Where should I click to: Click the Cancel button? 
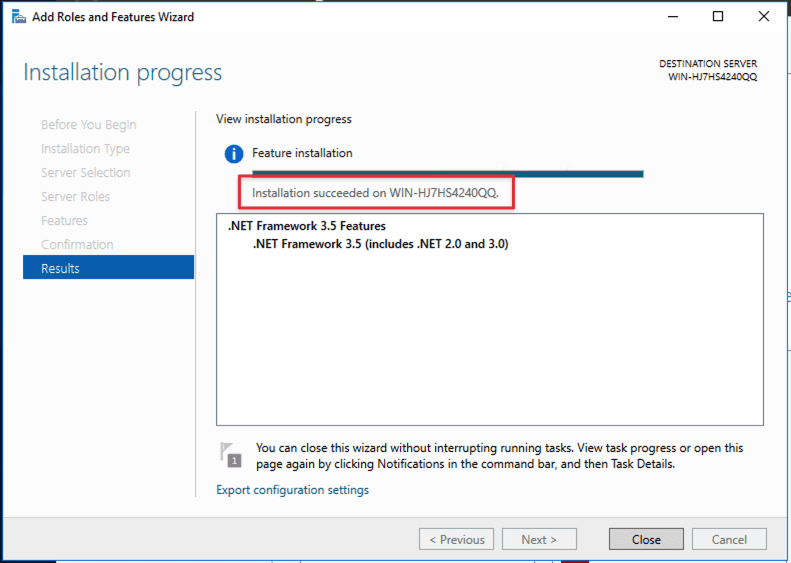pyautogui.click(x=729, y=539)
